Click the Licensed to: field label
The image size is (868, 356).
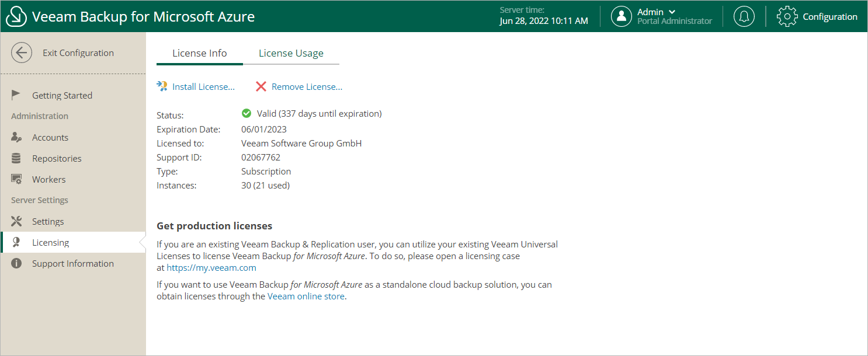180,143
